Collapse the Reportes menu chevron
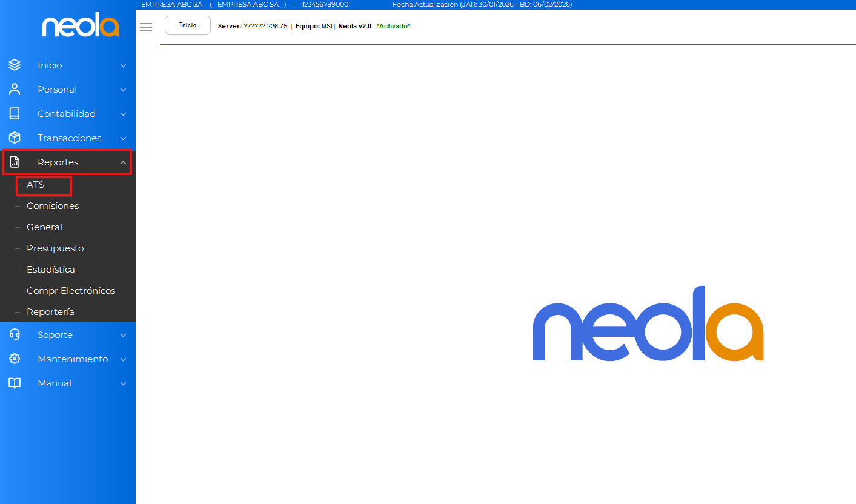 (123, 162)
